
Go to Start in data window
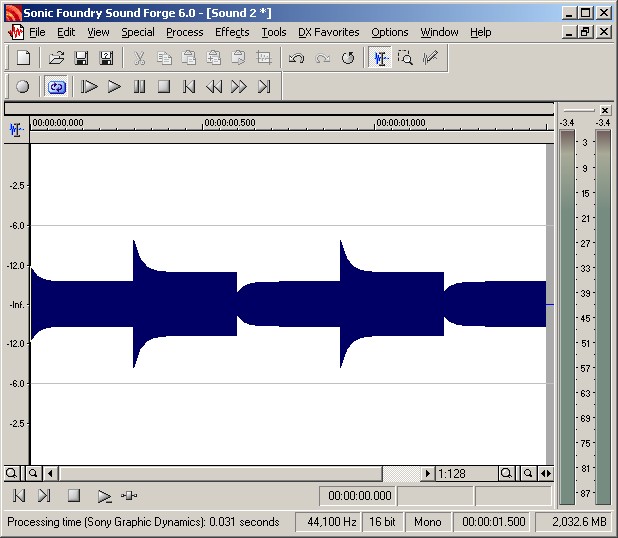pos(19,495)
